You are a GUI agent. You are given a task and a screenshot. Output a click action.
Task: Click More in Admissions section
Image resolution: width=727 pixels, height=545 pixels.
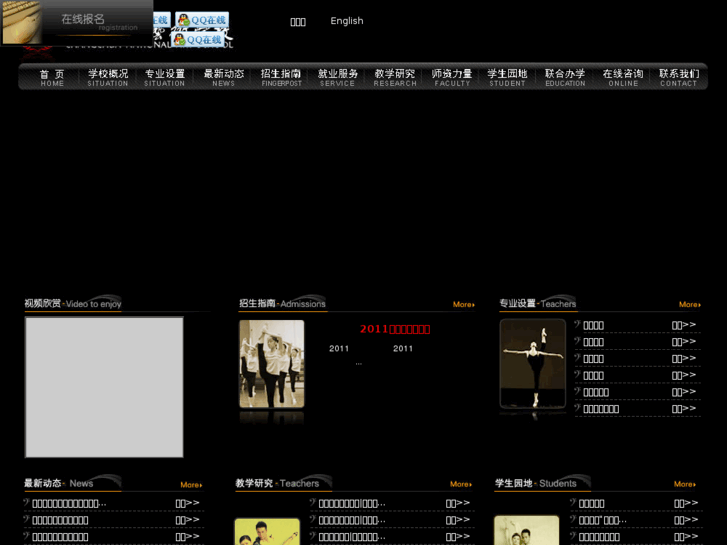tap(464, 305)
